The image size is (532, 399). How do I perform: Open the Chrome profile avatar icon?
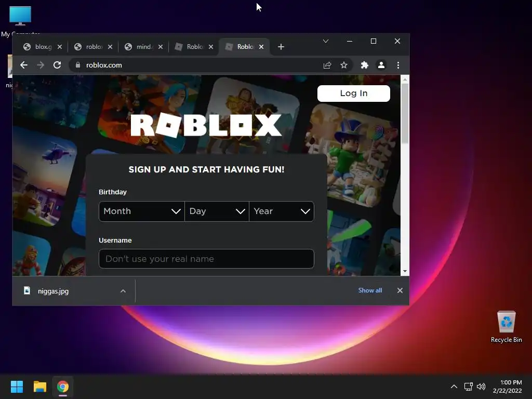tap(381, 65)
